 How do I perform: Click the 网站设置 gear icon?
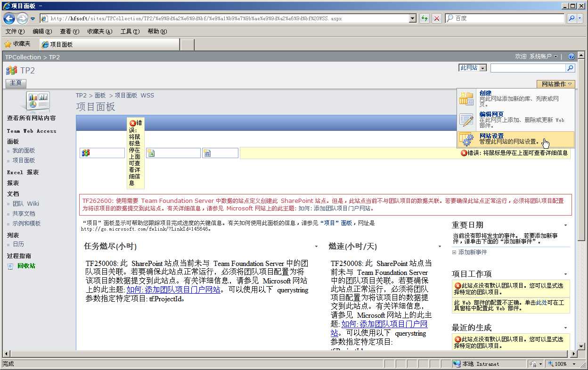[466, 139]
